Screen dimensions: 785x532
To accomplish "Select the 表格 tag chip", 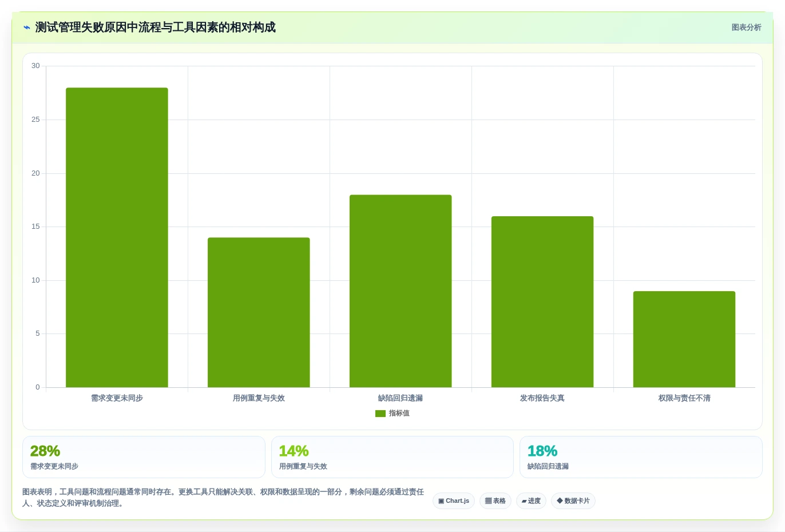I will [495, 501].
